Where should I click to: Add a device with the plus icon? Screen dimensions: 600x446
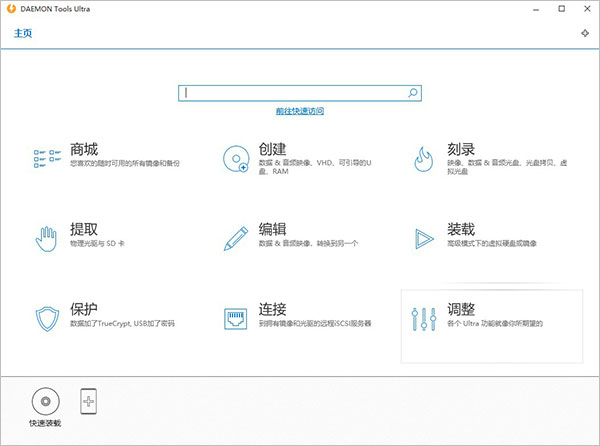[x=88, y=401]
